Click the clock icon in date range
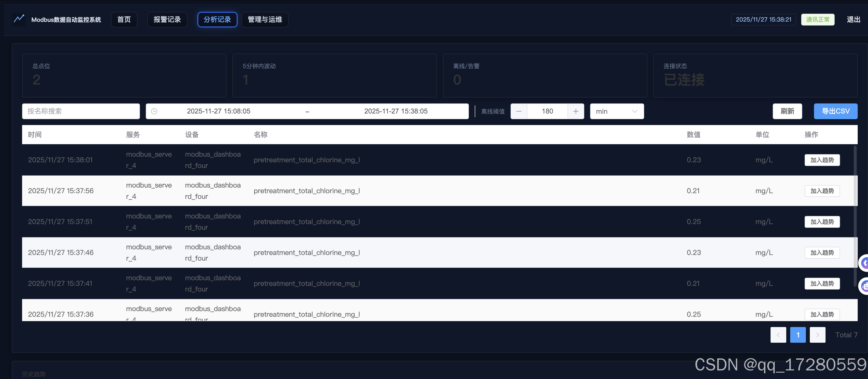Viewport: 868px width, 379px height. 154,111
